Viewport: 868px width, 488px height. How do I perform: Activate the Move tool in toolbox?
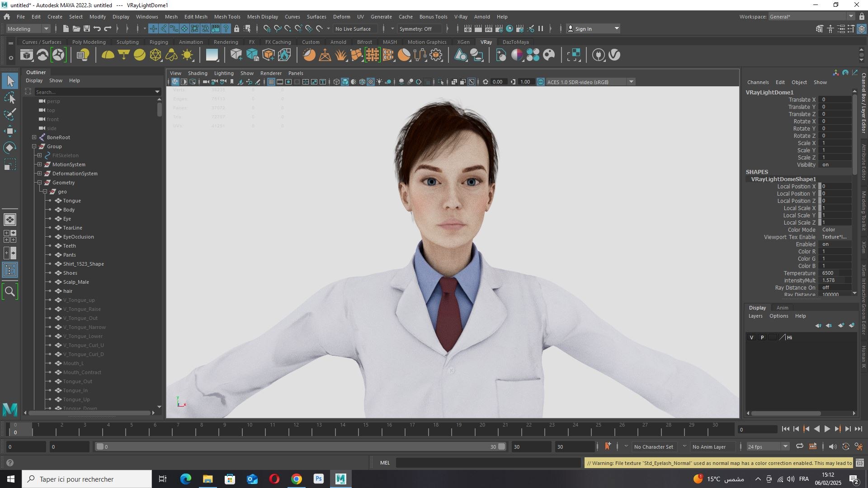point(10,131)
